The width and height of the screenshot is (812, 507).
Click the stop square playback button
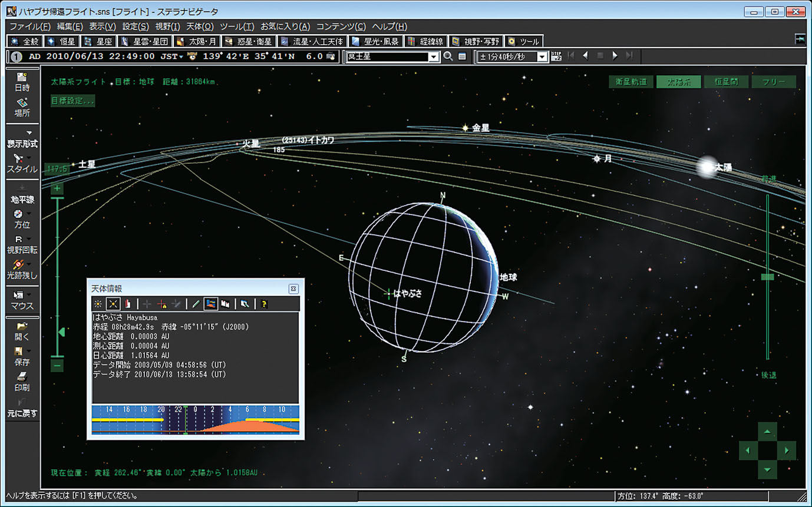coord(600,56)
